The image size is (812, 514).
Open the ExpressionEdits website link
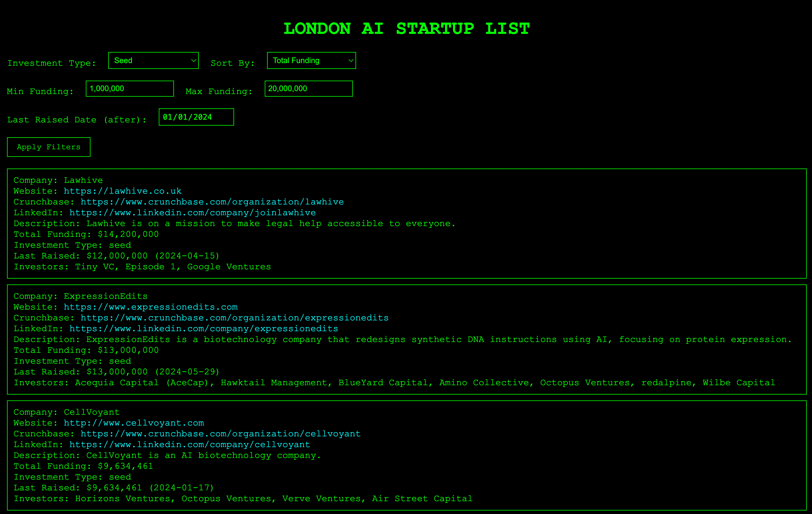(150, 307)
